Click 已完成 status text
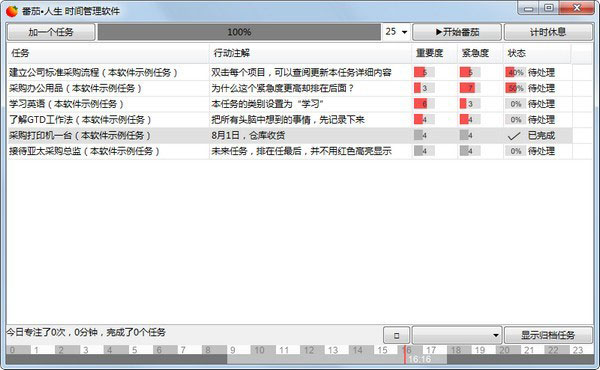Screen dimensions: 600x370 coord(541,135)
